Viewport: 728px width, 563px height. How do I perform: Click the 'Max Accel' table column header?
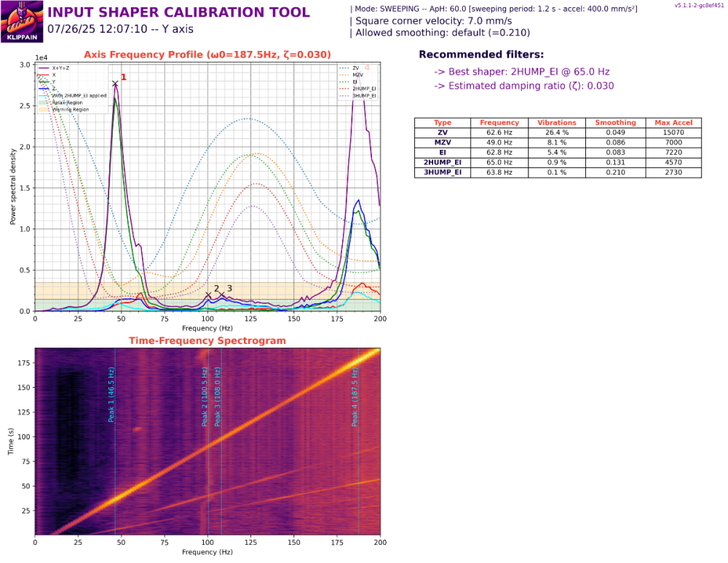[x=673, y=122]
